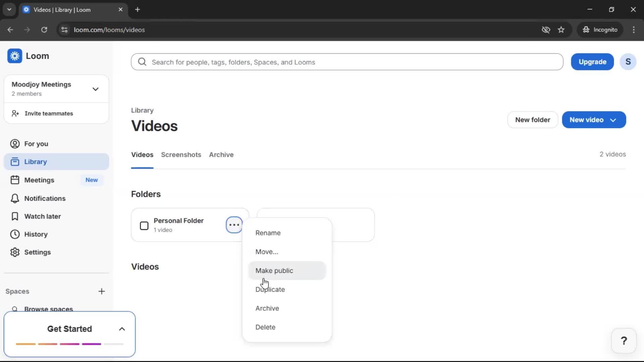Open the For you feed
This screenshot has width=644, height=362.
[36, 144]
